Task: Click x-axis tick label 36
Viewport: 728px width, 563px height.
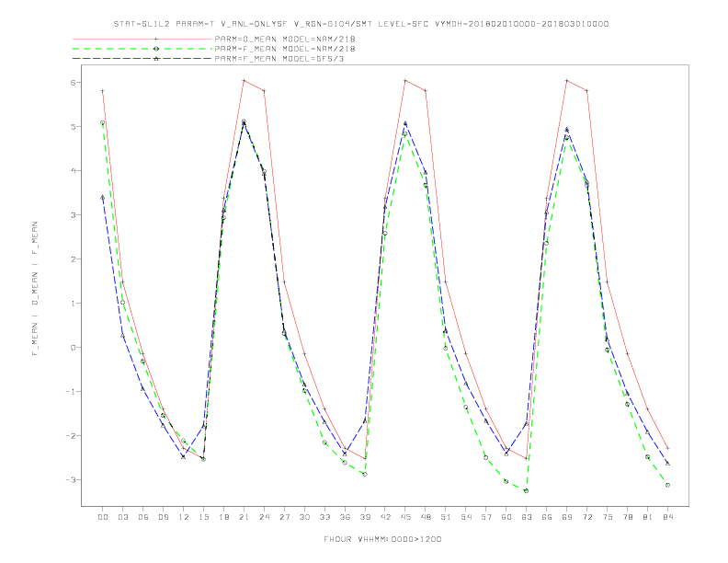Action: pos(345,517)
